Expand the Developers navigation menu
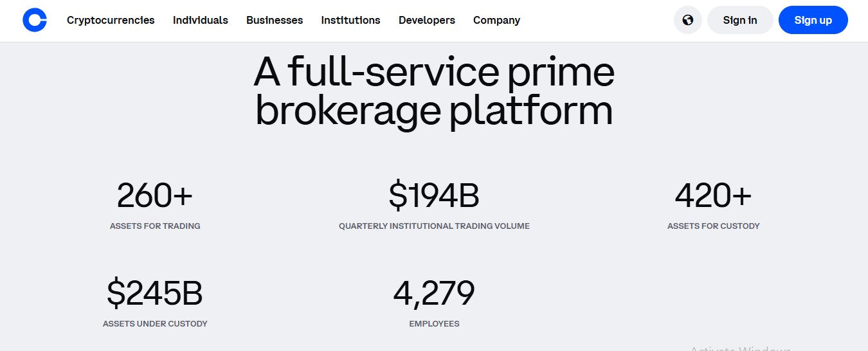The width and height of the screenshot is (868, 351). point(427,20)
